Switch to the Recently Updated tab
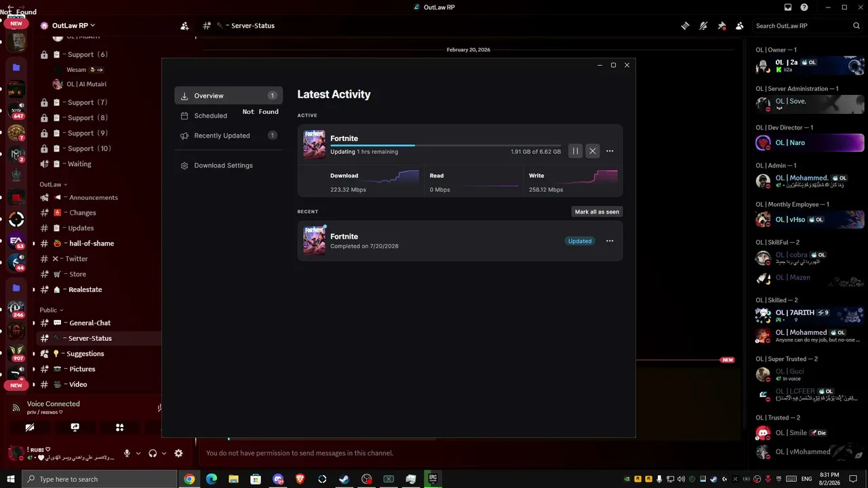Image resolution: width=868 pixels, height=488 pixels. click(229, 136)
